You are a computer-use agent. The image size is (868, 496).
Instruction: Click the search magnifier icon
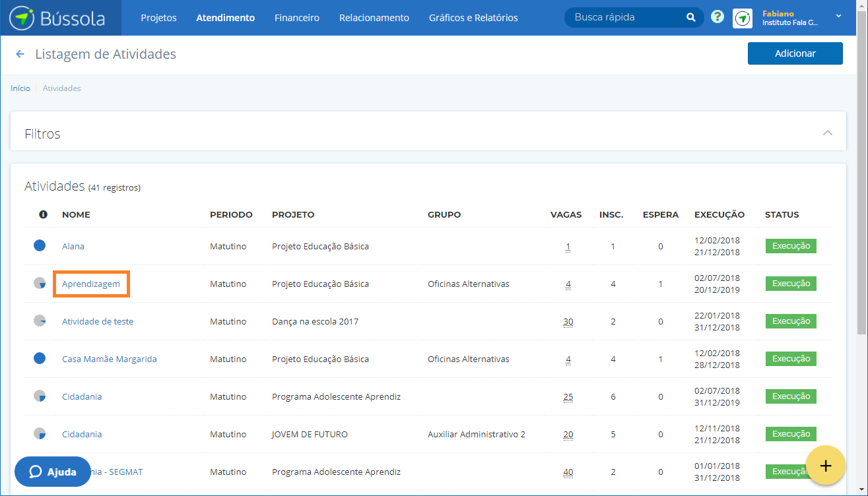(690, 18)
